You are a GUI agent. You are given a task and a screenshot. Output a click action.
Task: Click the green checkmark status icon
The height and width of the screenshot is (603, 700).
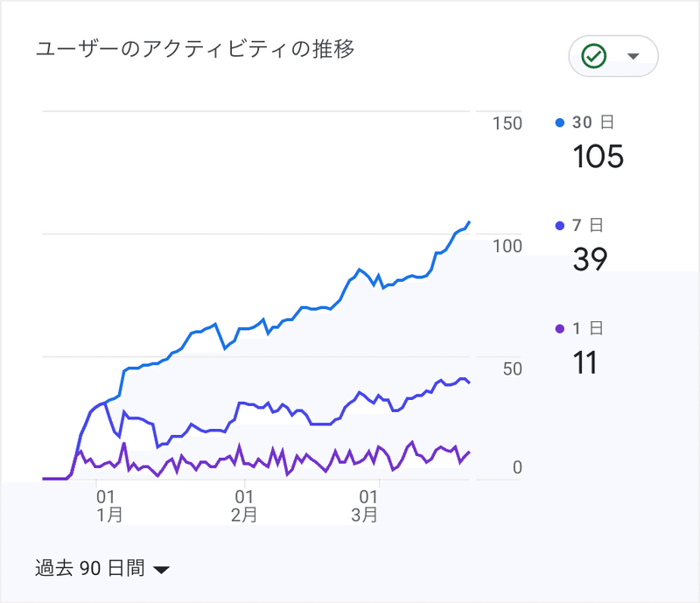[595, 56]
